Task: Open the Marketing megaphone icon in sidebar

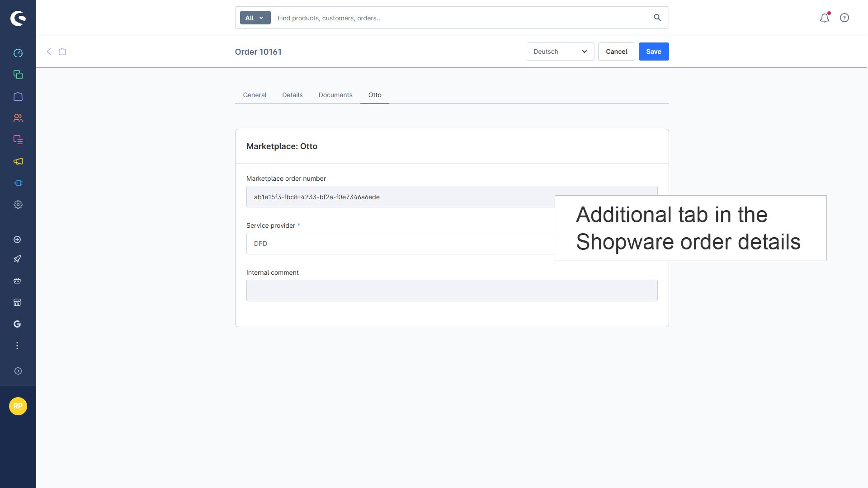Action: (x=18, y=161)
